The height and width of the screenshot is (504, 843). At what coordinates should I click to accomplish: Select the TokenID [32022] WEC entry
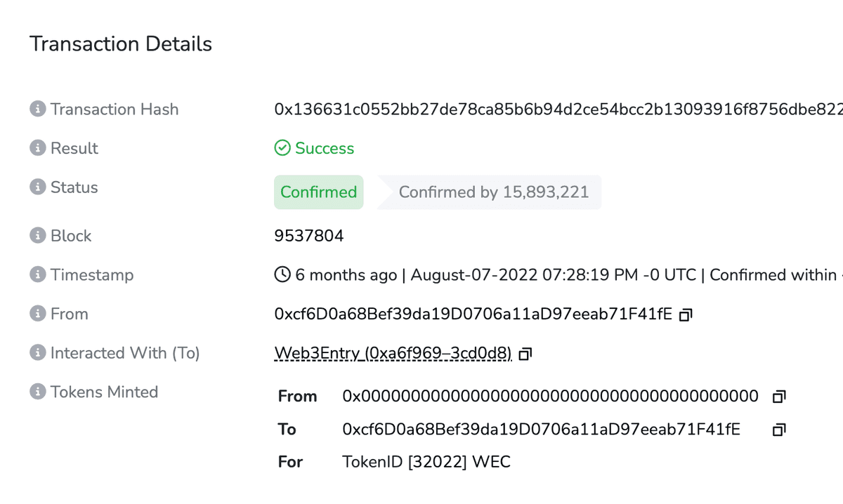(426, 461)
